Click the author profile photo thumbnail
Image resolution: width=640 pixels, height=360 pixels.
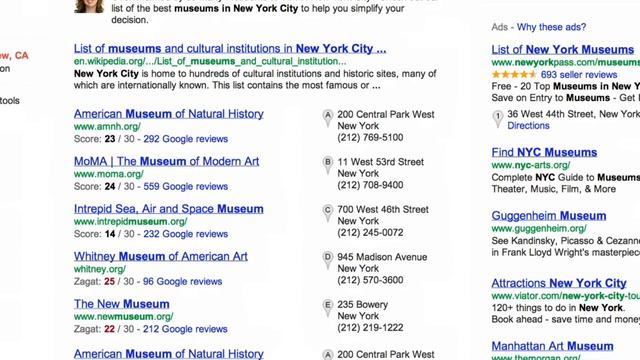[89, 7]
